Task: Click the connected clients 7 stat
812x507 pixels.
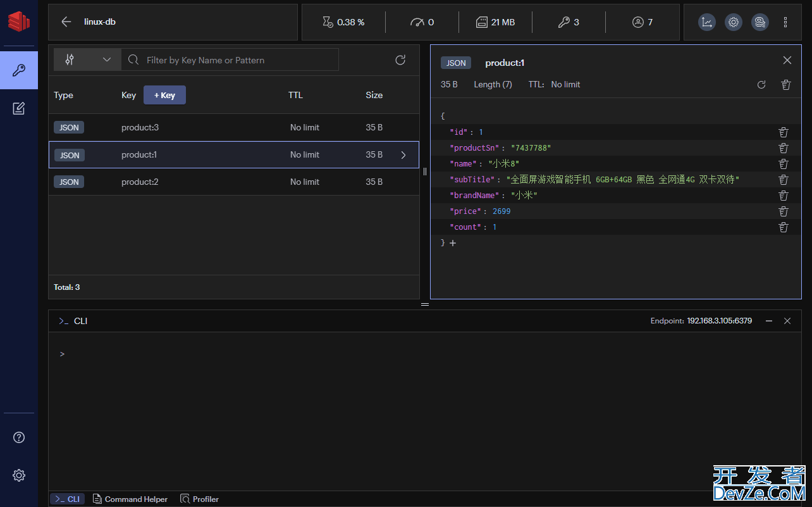Action: tap(643, 22)
